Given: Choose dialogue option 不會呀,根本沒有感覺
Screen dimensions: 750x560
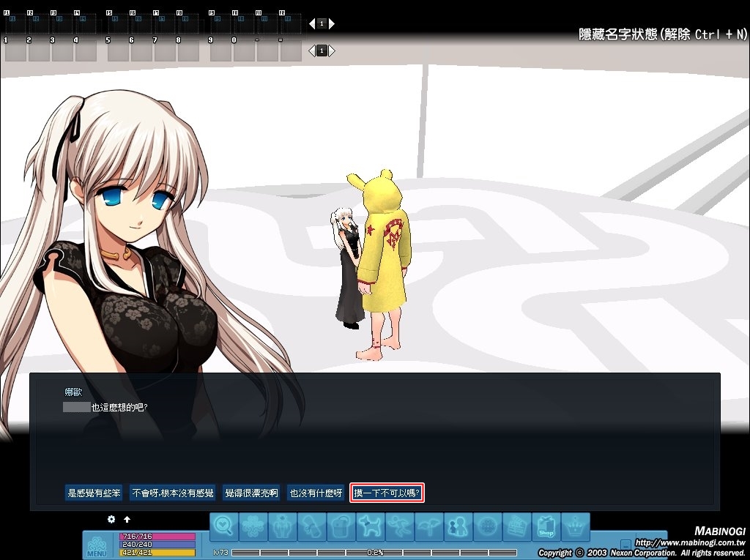Looking at the screenshot, I should click(173, 493).
